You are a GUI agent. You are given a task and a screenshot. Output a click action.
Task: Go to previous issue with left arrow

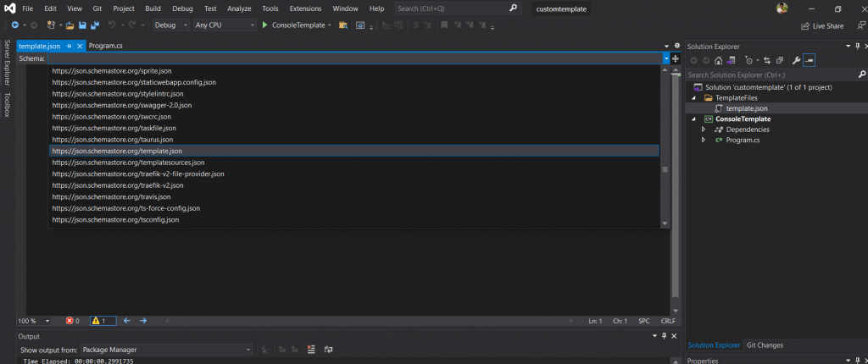(x=127, y=321)
